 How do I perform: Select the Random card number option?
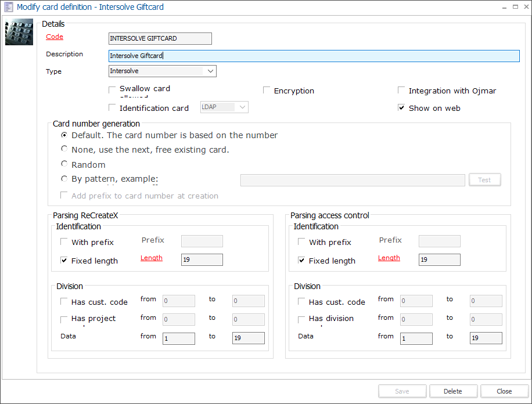coord(64,164)
